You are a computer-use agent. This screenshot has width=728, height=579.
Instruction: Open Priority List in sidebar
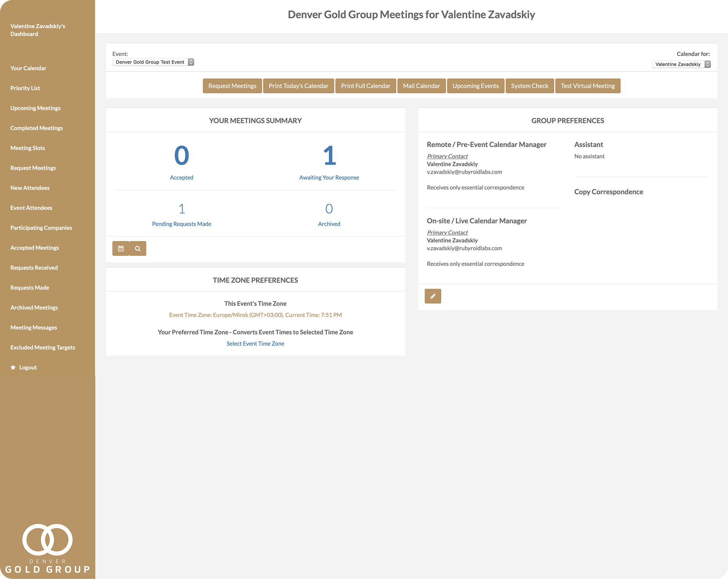[x=25, y=88]
